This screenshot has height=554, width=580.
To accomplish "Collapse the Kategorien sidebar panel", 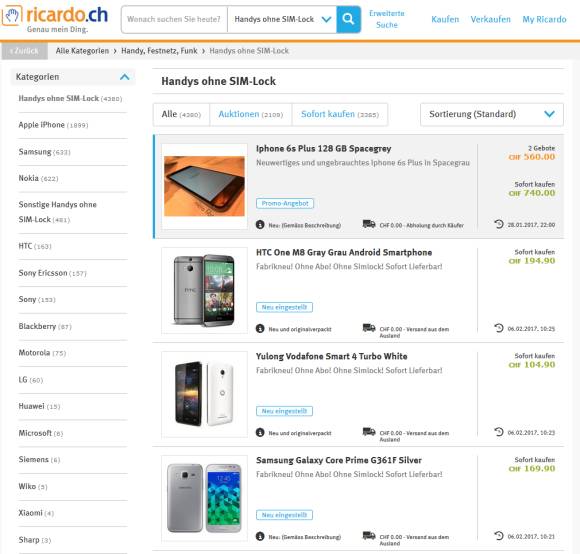I will point(125,77).
